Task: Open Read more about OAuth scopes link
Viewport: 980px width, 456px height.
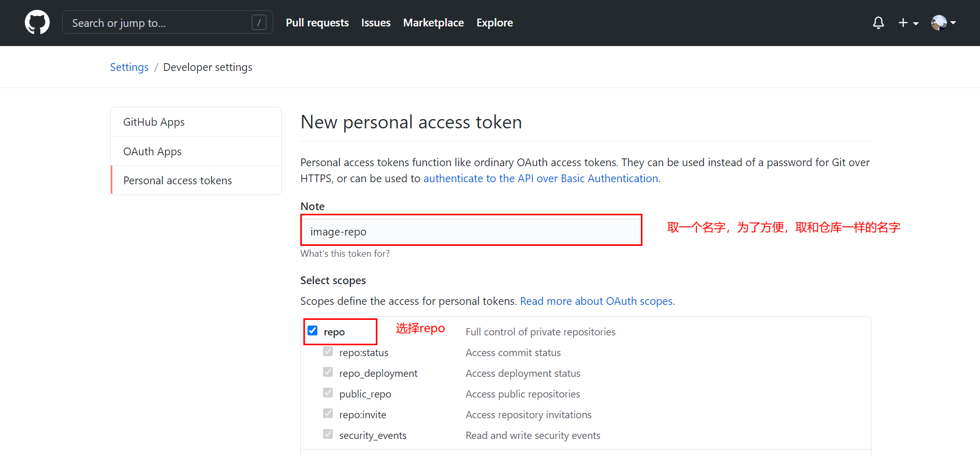Action: (597, 301)
